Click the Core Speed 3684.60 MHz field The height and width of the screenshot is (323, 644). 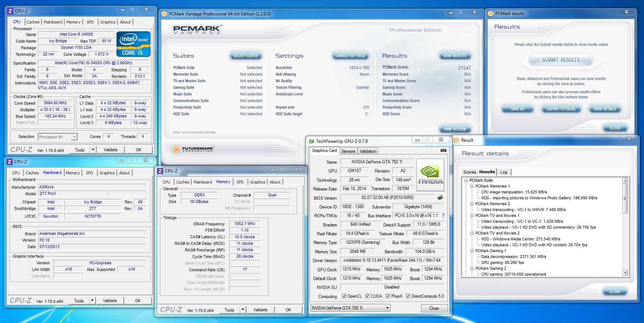55,103
